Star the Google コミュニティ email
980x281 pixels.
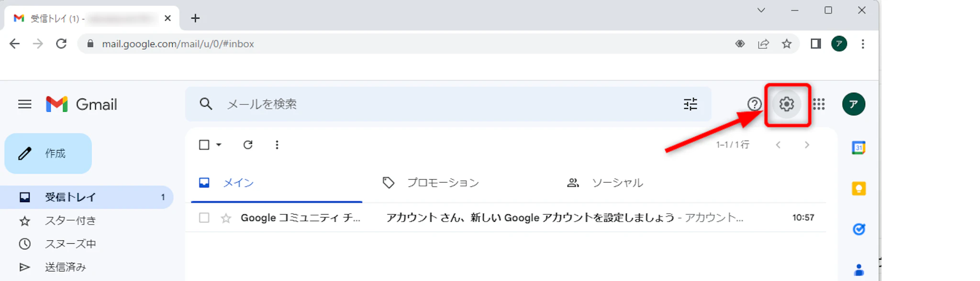(x=226, y=218)
